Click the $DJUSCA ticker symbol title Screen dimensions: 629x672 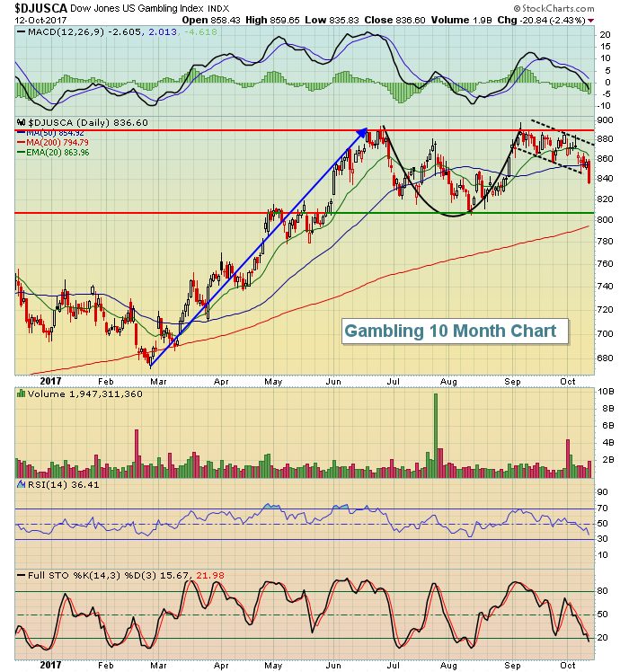41,8
